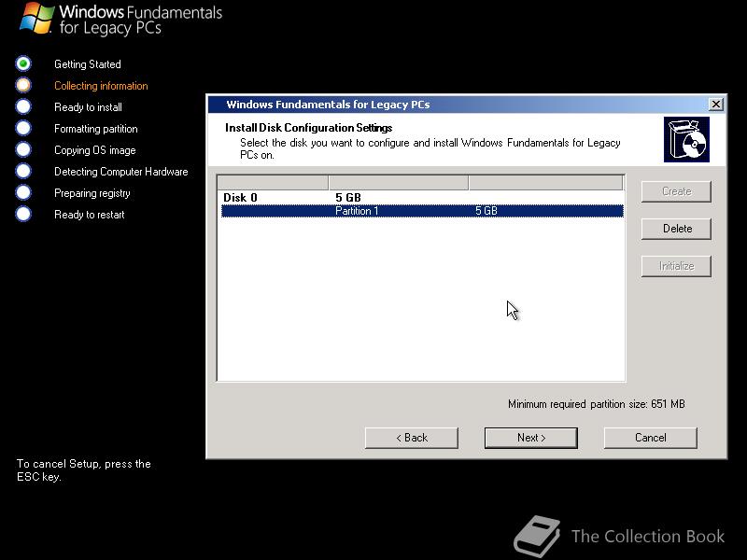
Task: Click the Install Disk Configuration Settings heading
Action: pyautogui.click(x=309, y=128)
